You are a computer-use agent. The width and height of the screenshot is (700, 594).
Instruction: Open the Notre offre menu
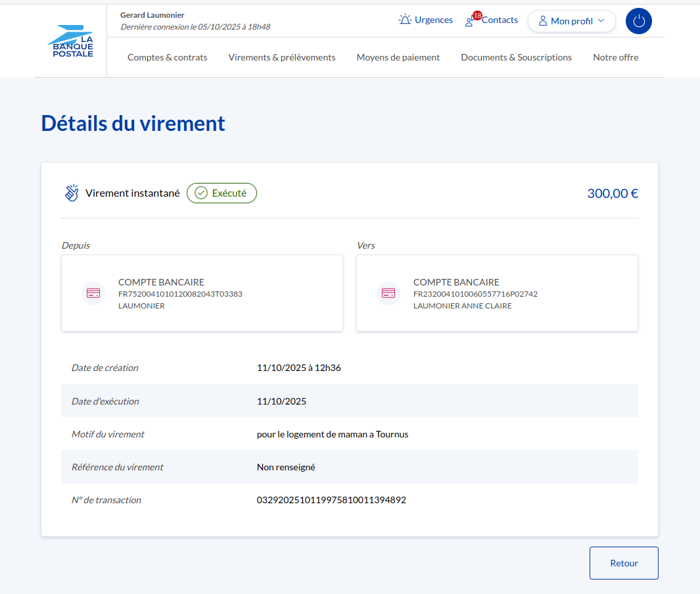click(x=615, y=57)
